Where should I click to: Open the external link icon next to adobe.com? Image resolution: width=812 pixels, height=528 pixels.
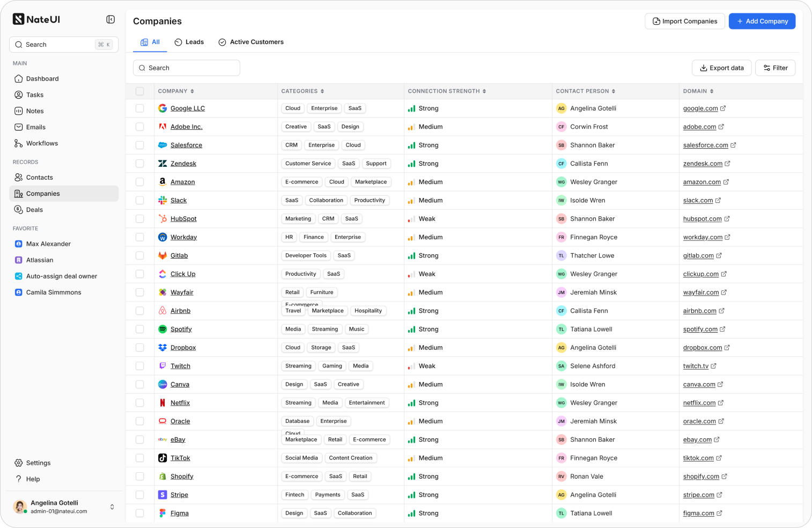click(721, 127)
